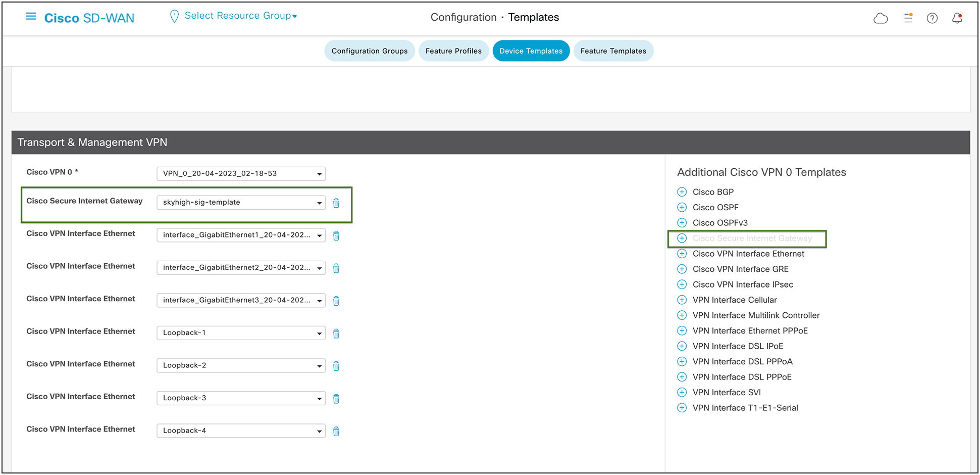The image size is (980, 475).
Task: Click Additional Cisco VPN 0 Templates heading
Action: pos(761,172)
